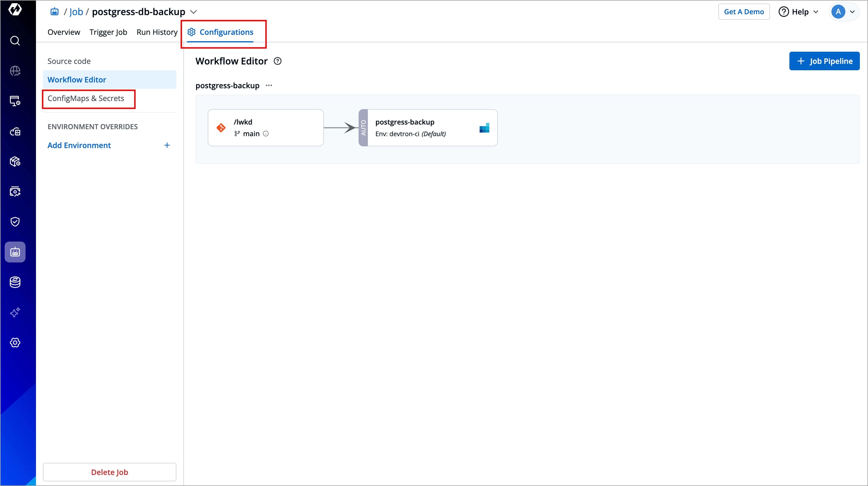Click info icon next to main branch

coord(266,134)
